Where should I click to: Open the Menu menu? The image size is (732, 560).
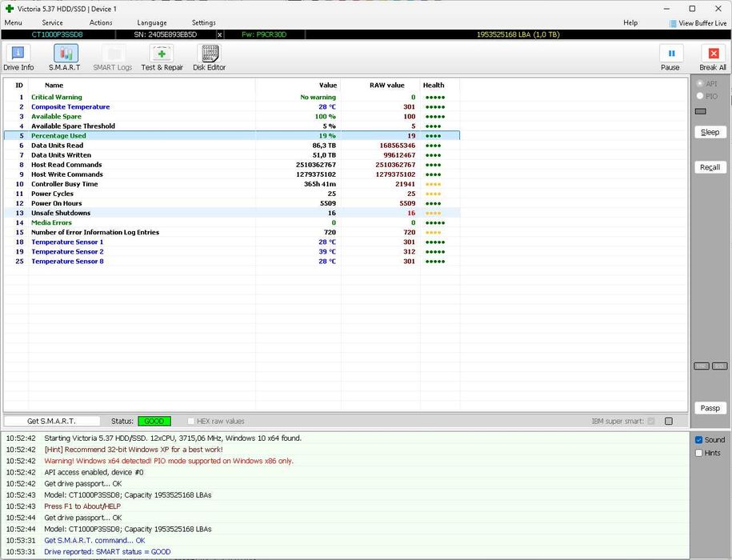tap(13, 22)
